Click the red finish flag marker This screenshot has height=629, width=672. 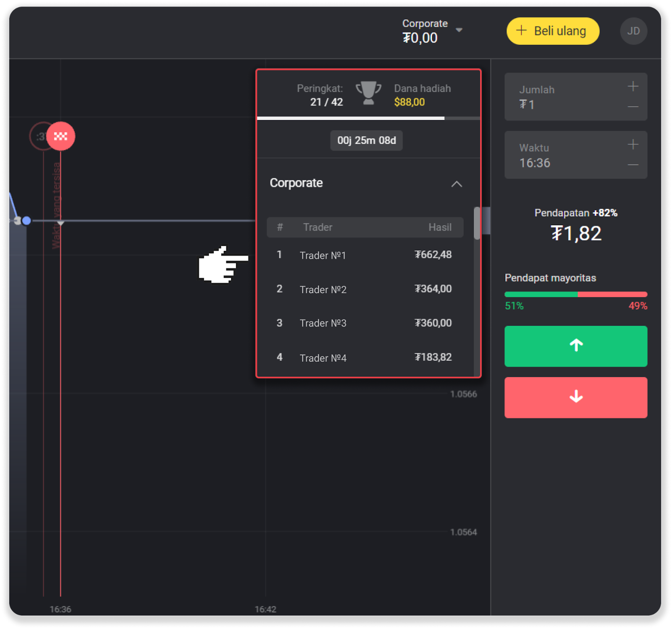click(x=61, y=136)
